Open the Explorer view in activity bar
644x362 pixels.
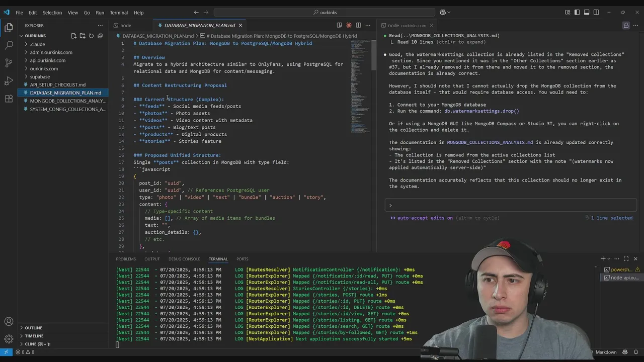[9, 28]
